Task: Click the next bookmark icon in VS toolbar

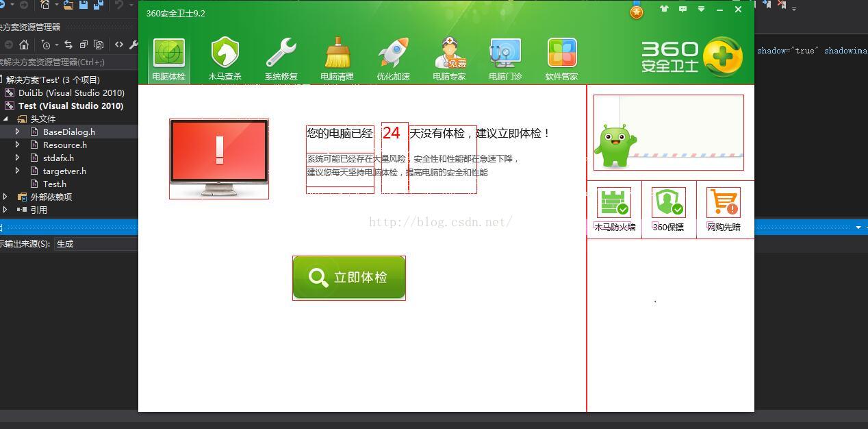Action: coord(767,5)
